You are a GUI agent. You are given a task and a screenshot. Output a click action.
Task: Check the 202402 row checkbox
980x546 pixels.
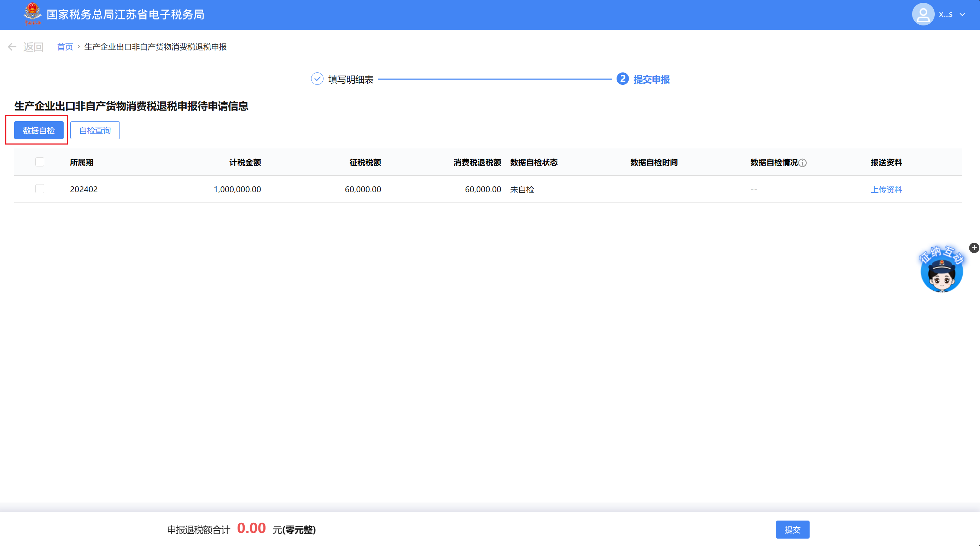40,189
